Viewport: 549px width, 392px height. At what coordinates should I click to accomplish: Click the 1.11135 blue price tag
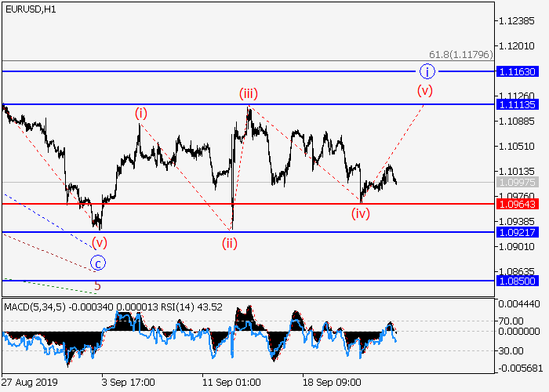tap(517, 104)
